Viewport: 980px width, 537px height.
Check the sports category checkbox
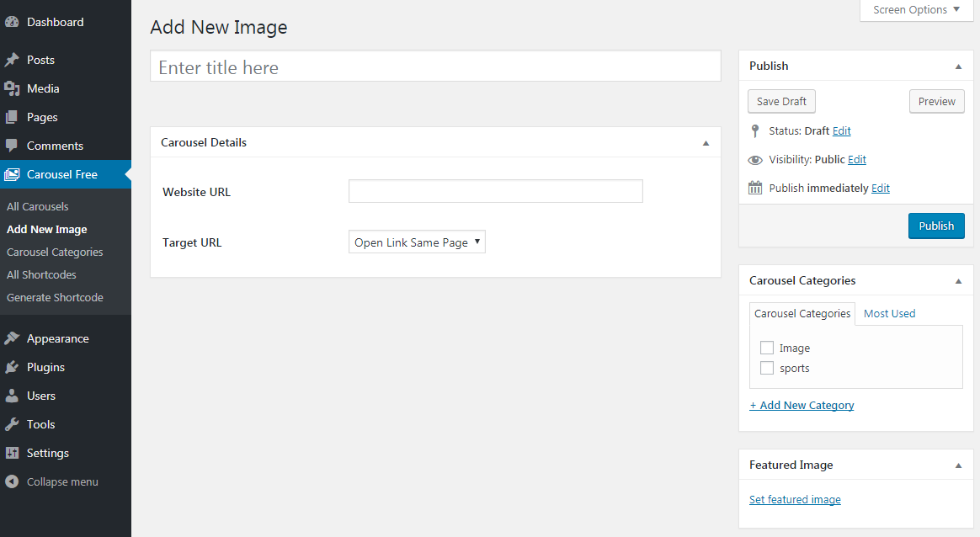click(767, 368)
